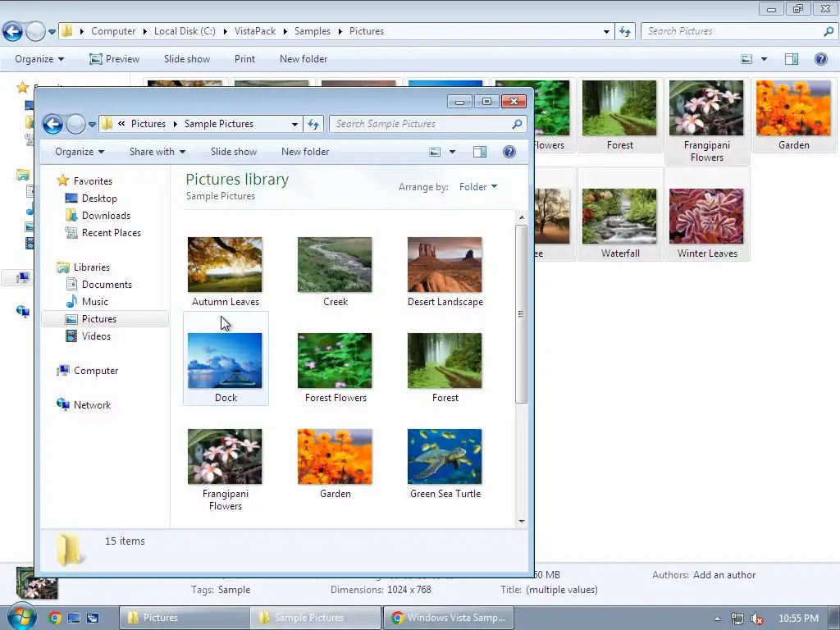This screenshot has height=630, width=840.
Task: Click Pictures breadcrumb in Sample Pictures window
Action: point(148,124)
